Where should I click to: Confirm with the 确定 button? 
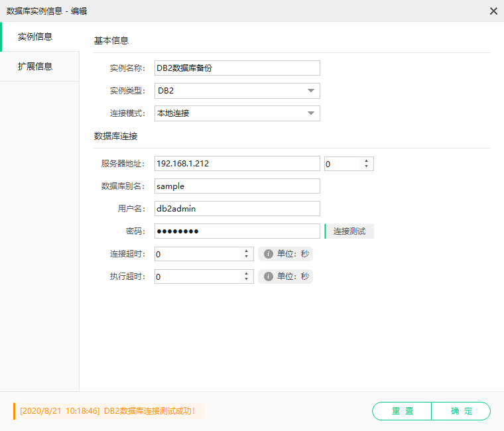coord(462,411)
